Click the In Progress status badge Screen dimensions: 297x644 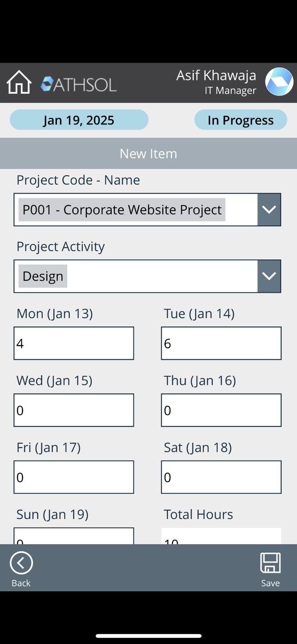(x=240, y=120)
